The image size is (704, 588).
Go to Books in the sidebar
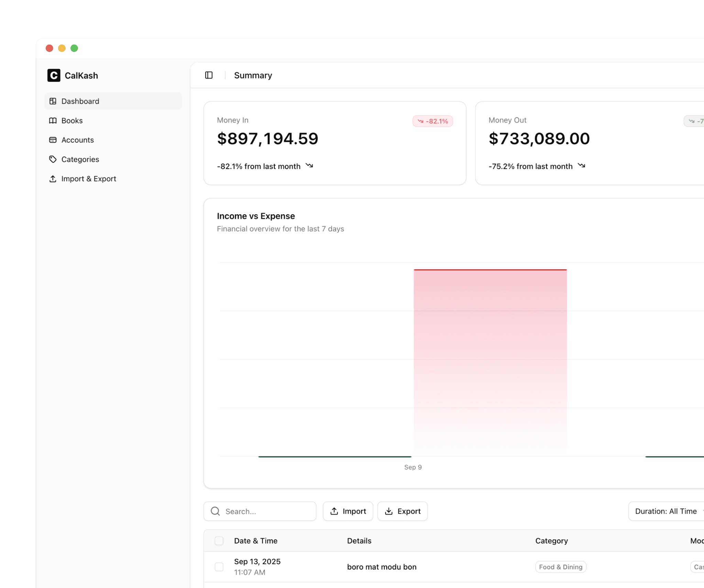(113, 121)
